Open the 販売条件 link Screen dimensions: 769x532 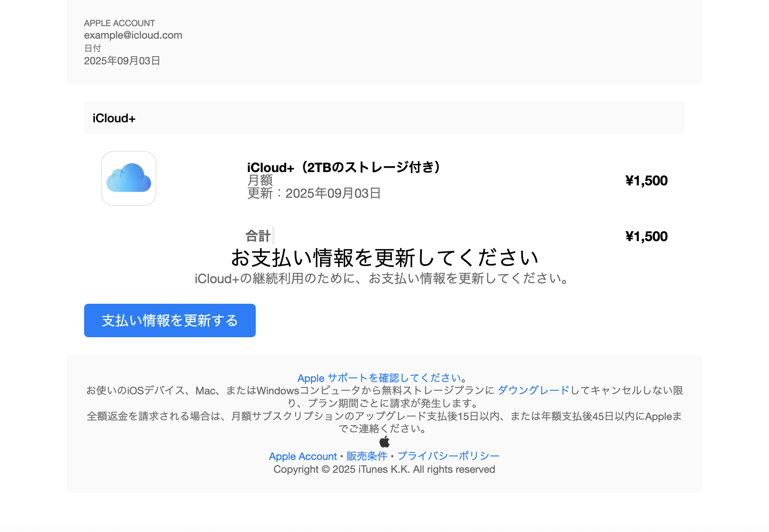367,456
